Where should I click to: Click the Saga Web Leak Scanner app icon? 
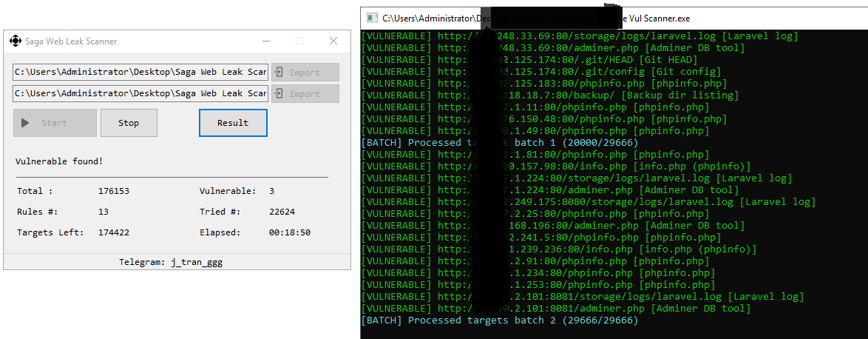pyautogui.click(x=16, y=41)
